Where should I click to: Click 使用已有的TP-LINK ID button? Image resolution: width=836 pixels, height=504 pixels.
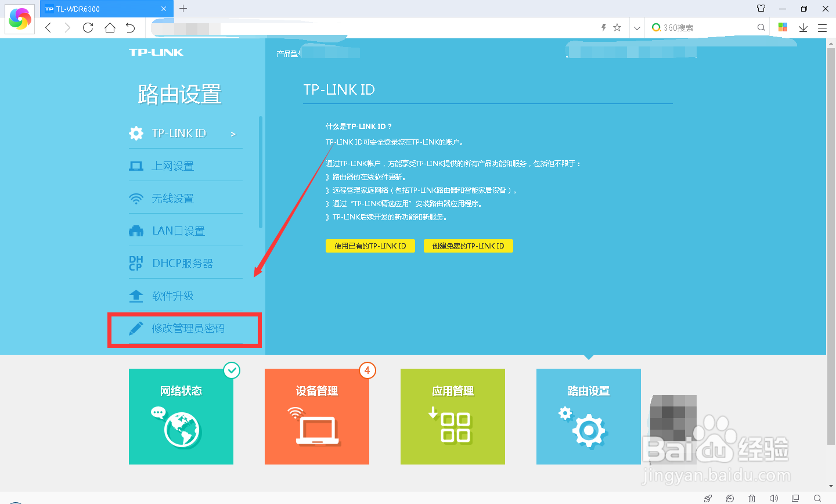370,246
